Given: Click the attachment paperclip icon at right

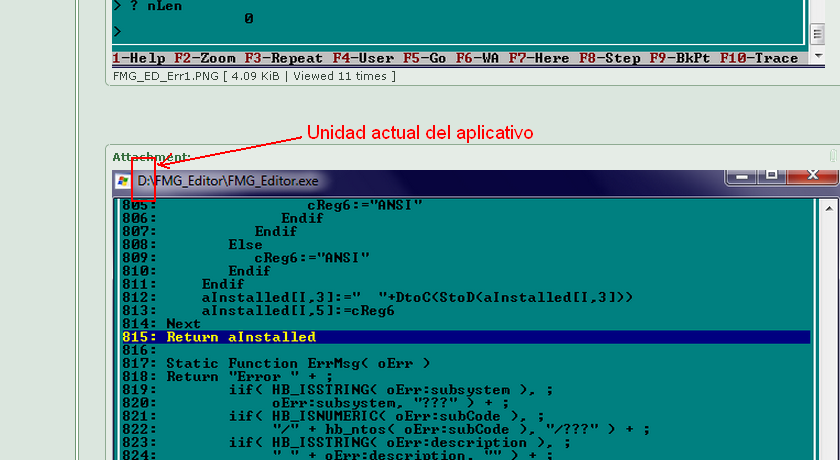Looking at the screenshot, I should [833, 156].
